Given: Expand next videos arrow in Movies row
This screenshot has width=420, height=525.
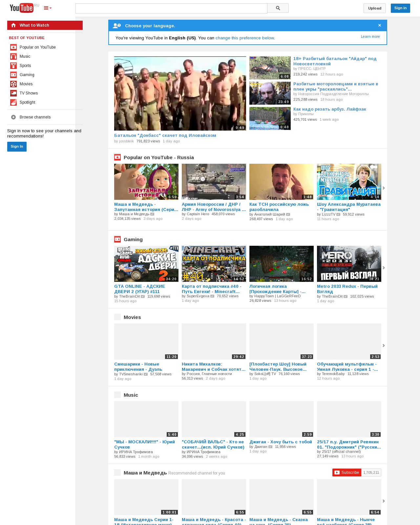Looking at the screenshot, I should tap(384, 346).
